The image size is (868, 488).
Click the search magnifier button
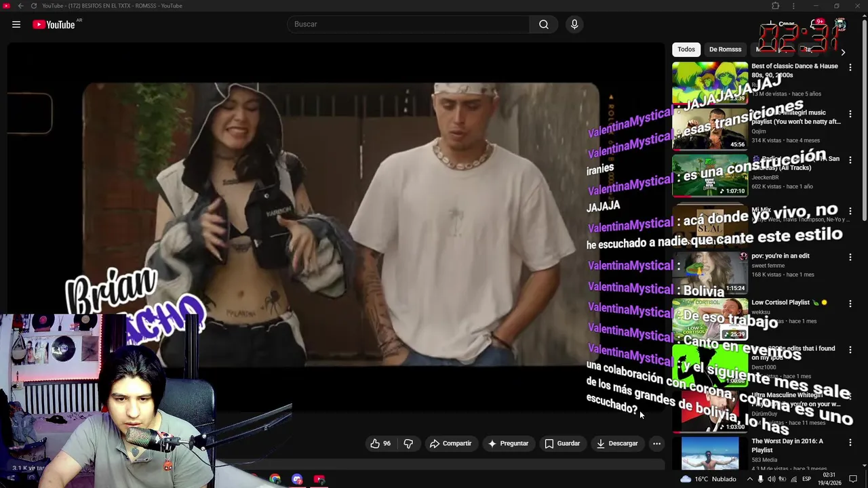pyautogui.click(x=544, y=24)
